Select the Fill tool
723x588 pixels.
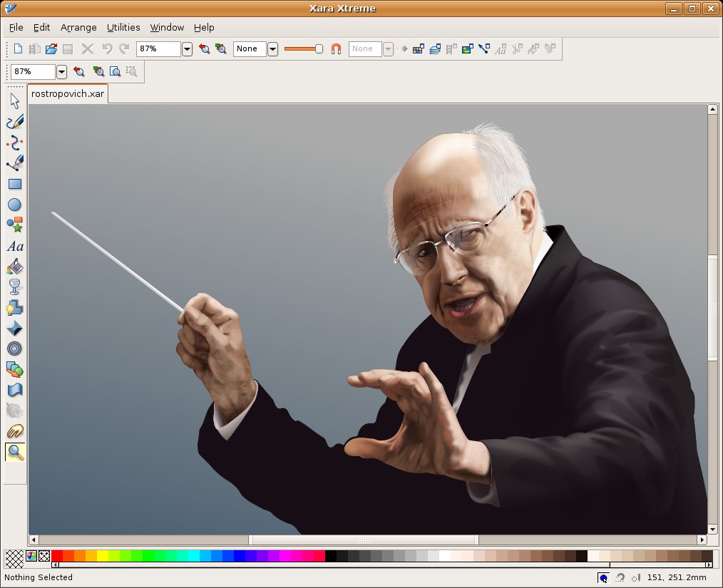click(15, 267)
